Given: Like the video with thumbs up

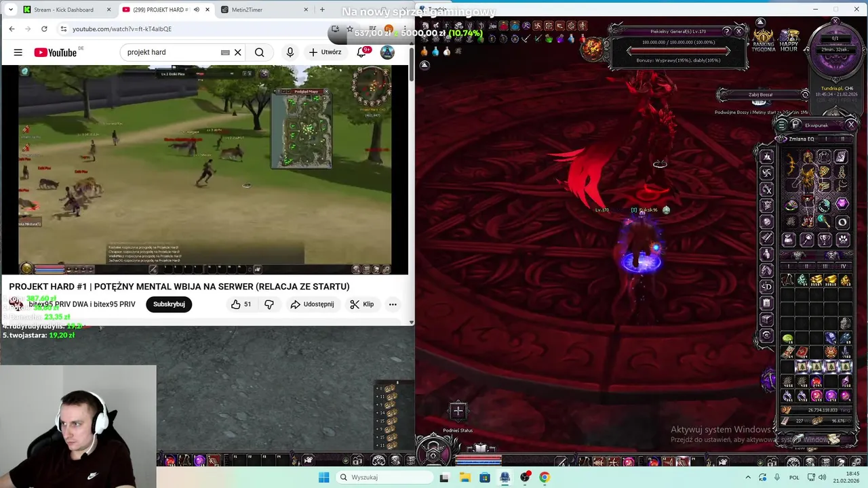Looking at the screenshot, I should (x=241, y=304).
